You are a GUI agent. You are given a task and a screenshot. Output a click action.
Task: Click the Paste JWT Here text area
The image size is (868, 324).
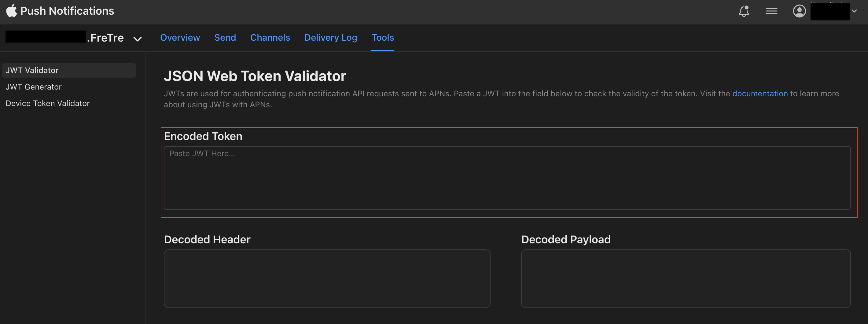tap(507, 178)
